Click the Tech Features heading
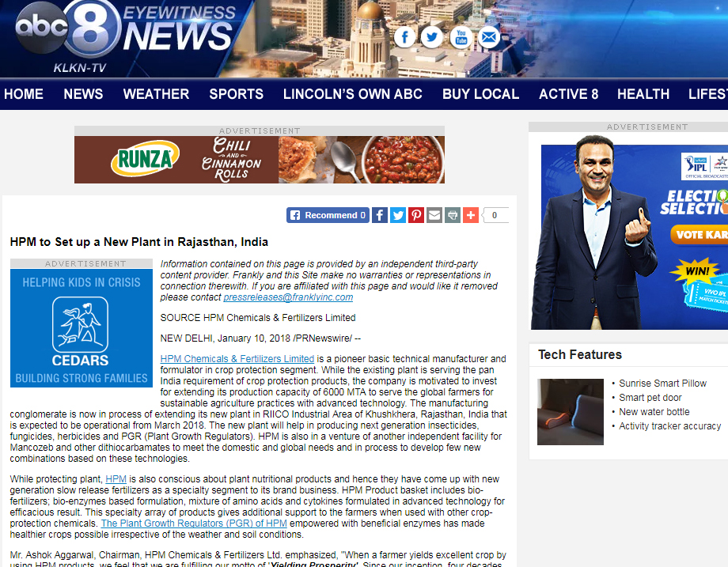The width and height of the screenshot is (728, 567). click(580, 355)
